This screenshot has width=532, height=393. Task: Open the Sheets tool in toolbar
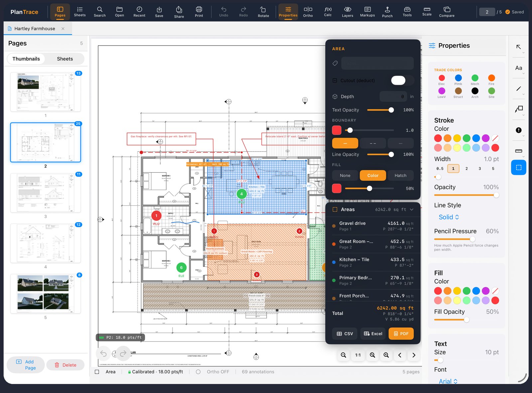(x=80, y=12)
